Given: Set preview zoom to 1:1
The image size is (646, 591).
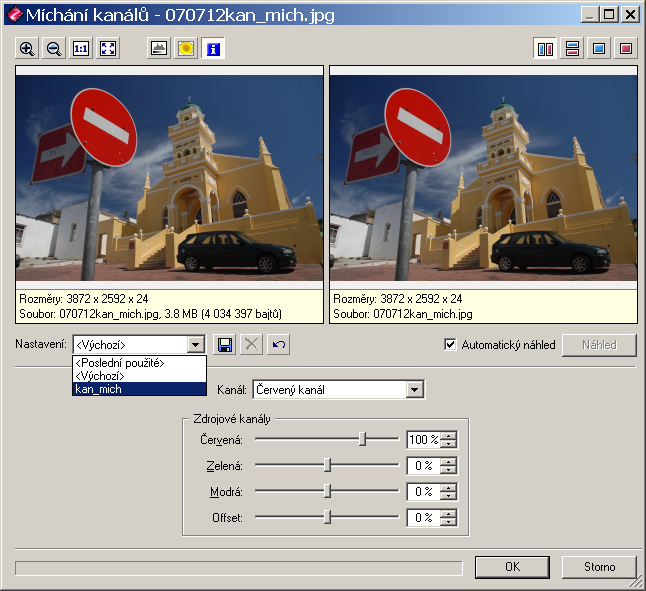Looking at the screenshot, I should click(x=81, y=48).
